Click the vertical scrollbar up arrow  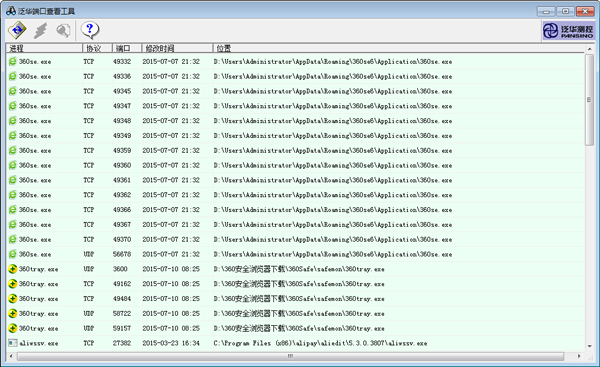tap(589, 49)
